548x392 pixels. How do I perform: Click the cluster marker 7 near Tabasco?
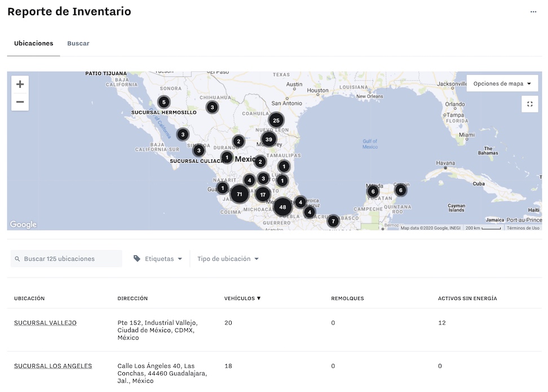click(333, 221)
